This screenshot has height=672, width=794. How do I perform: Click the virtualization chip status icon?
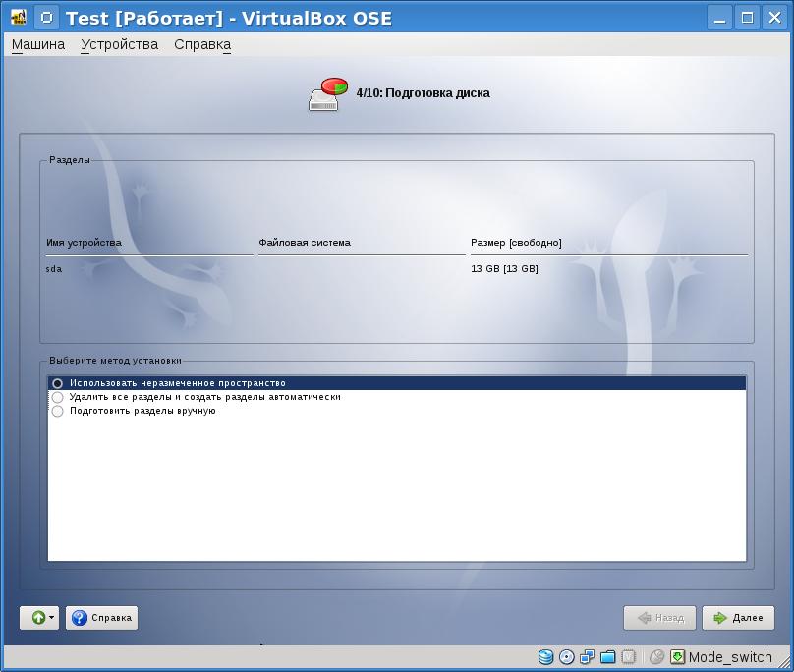pyautogui.click(x=628, y=657)
